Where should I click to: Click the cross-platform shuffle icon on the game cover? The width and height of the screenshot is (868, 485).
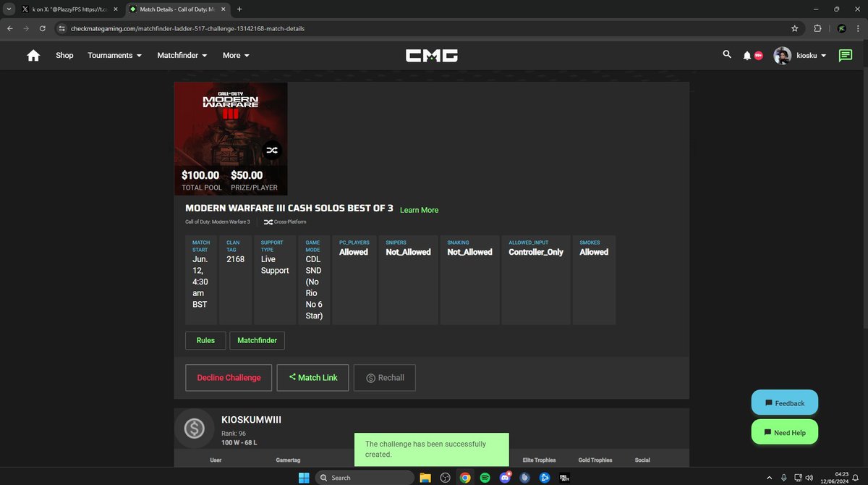coord(271,150)
